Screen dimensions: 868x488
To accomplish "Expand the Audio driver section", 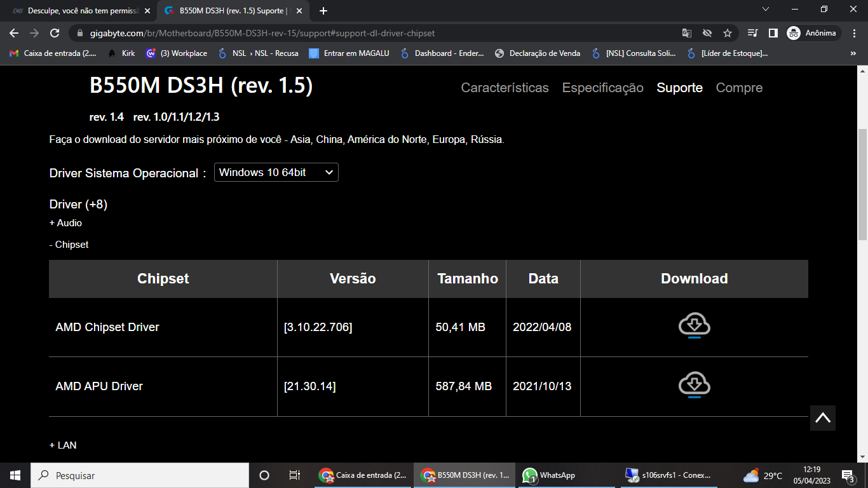I will 65,223.
